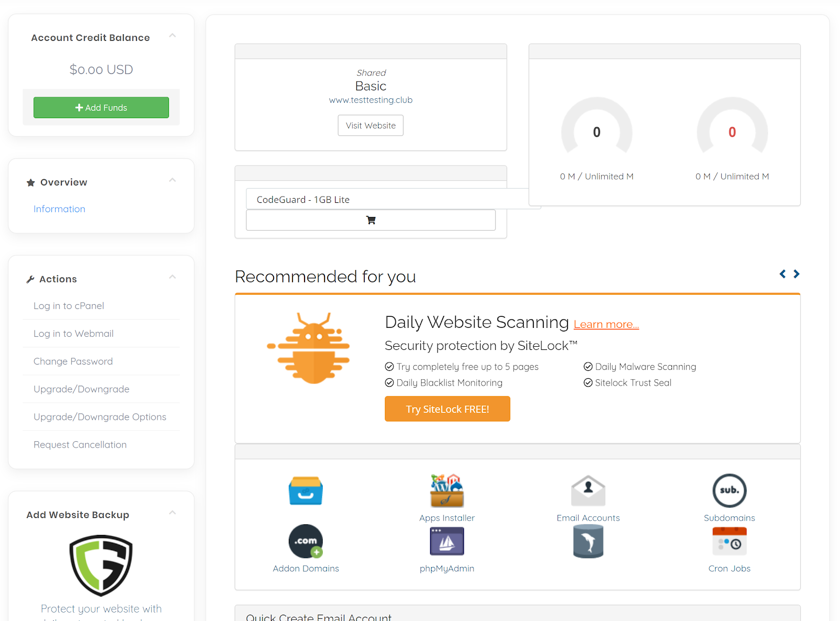The width and height of the screenshot is (840, 621).
Task: Collapse the Account Credit Balance panel
Action: 172,36
